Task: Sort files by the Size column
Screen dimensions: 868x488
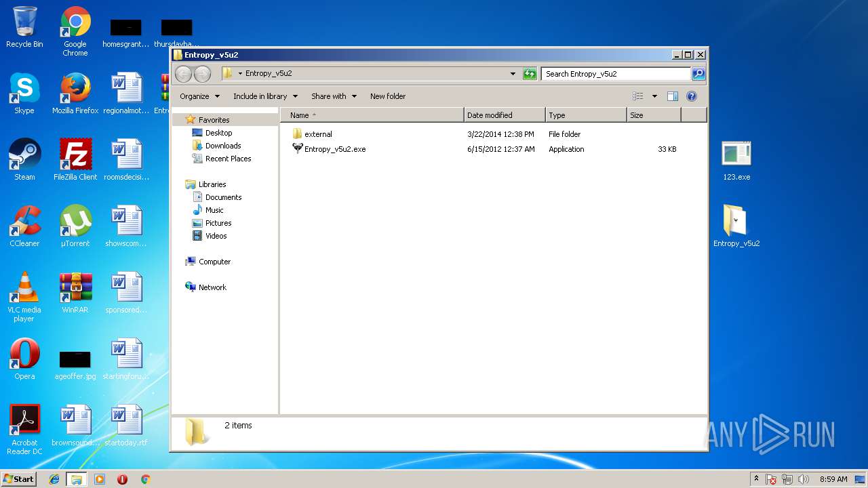Action: point(654,115)
